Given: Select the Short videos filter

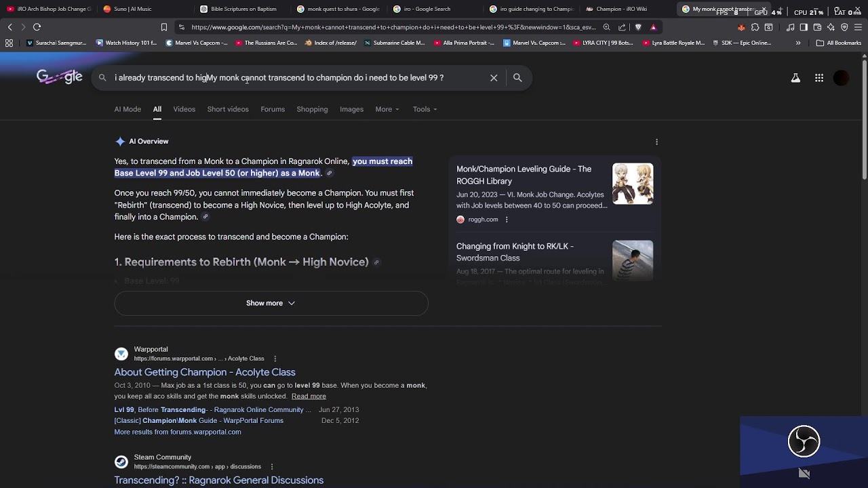Looking at the screenshot, I should 228,109.
